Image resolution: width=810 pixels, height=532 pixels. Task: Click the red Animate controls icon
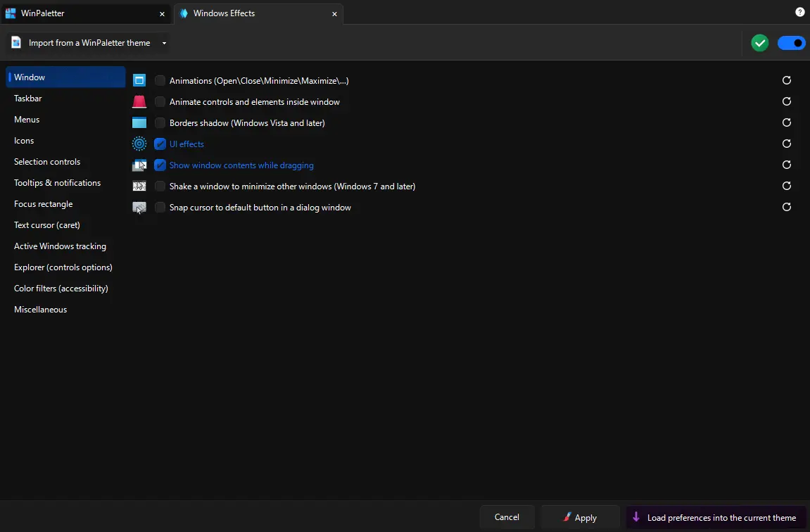coord(139,102)
